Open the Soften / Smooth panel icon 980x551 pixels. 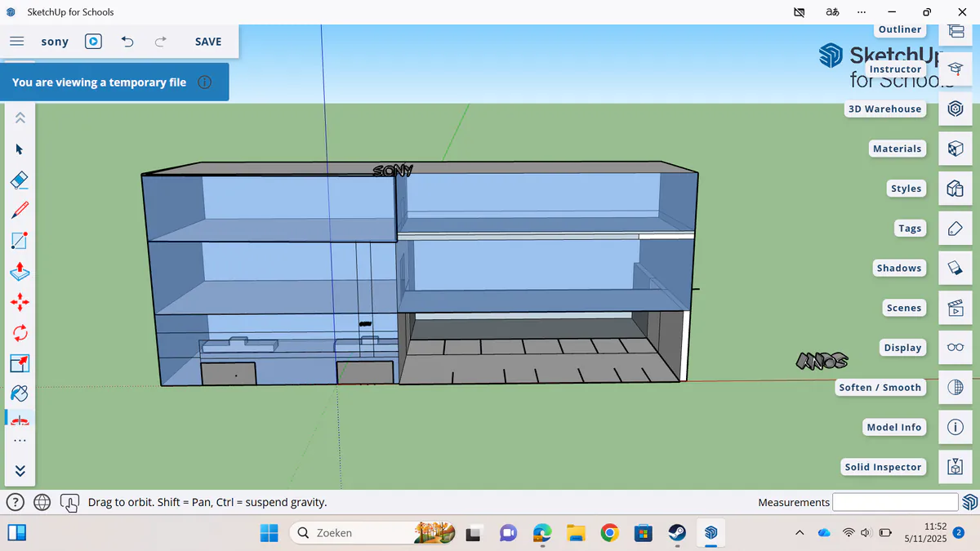[x=955, y=388]
